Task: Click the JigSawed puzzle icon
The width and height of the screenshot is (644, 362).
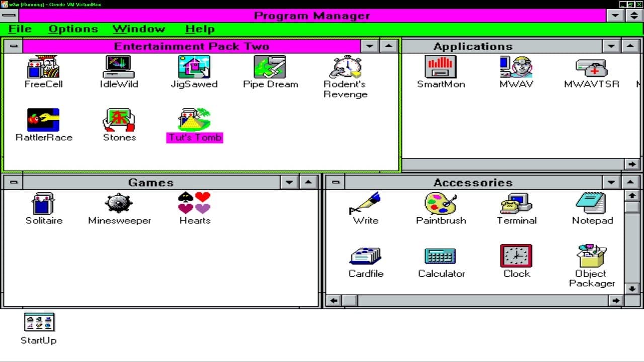Action: 194,68
